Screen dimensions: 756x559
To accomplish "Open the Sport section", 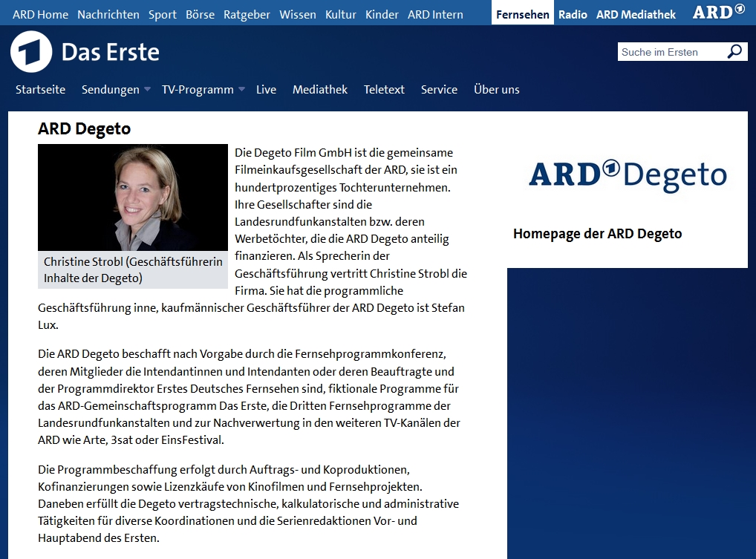I will click(163, 14).
